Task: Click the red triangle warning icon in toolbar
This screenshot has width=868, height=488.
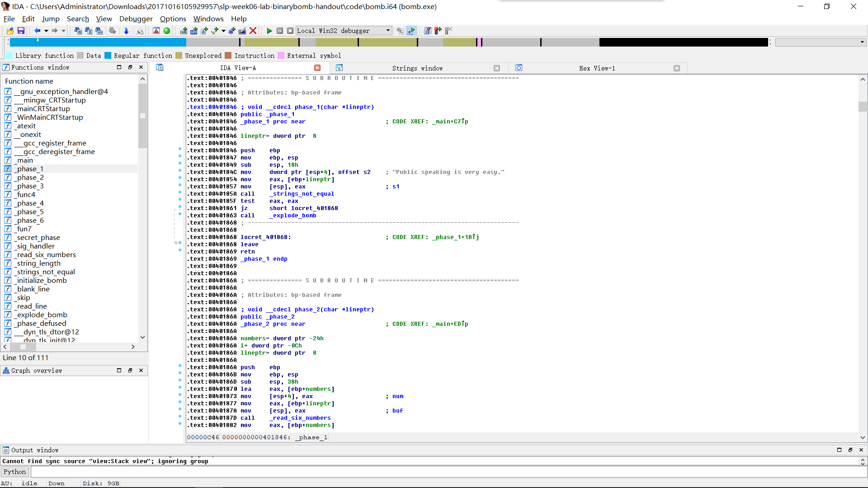Action: coord(156,31)
